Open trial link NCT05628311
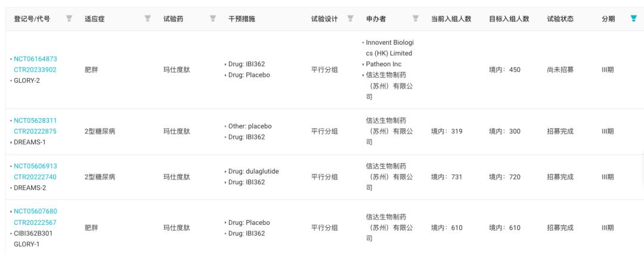Image resolution: width=644 pixels, height=254 pixels. [35, 120]
